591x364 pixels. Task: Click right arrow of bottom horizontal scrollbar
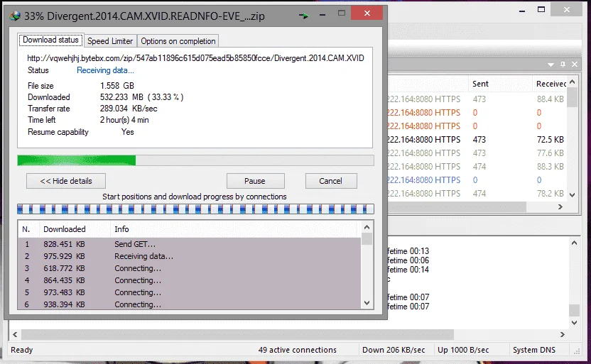pos(563,334)
